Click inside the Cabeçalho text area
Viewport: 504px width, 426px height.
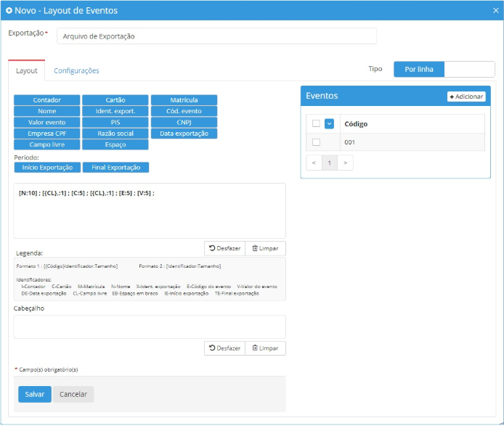(150, 327)
